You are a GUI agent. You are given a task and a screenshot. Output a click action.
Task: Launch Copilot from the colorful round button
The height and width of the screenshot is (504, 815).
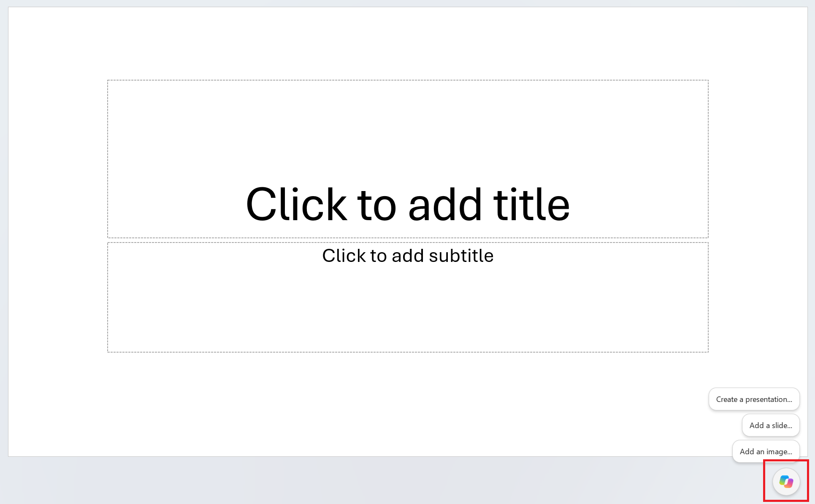(786, 481)
